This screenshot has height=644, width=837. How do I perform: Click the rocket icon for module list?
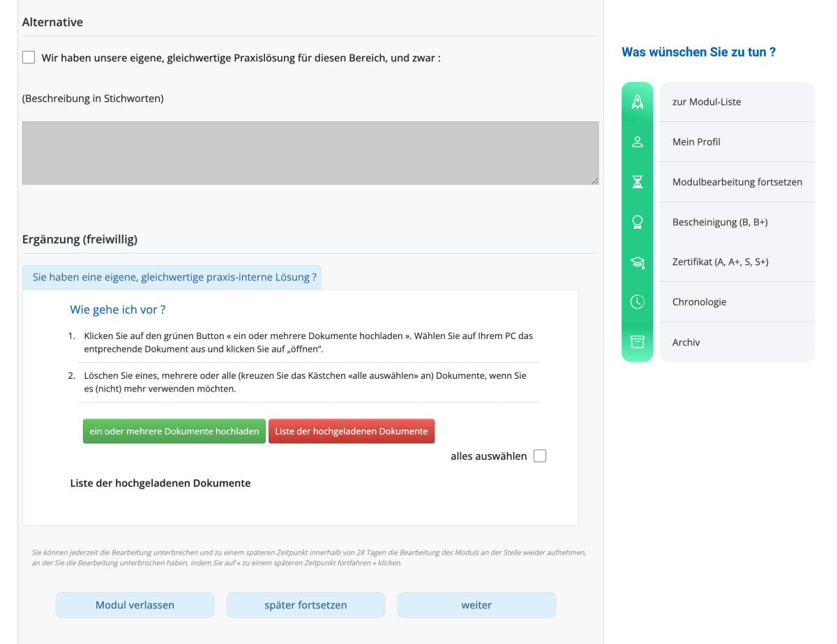637,102
